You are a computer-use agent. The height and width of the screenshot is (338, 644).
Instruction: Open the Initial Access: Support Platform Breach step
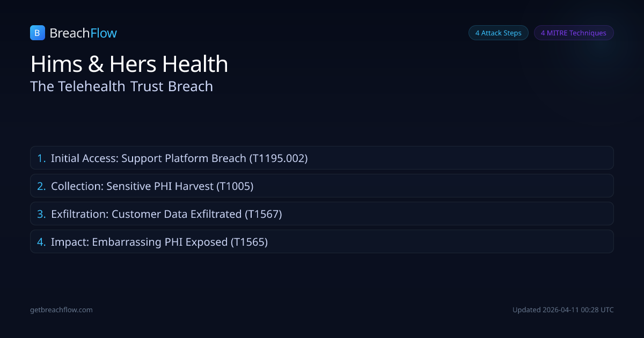(x=321, y=158)
